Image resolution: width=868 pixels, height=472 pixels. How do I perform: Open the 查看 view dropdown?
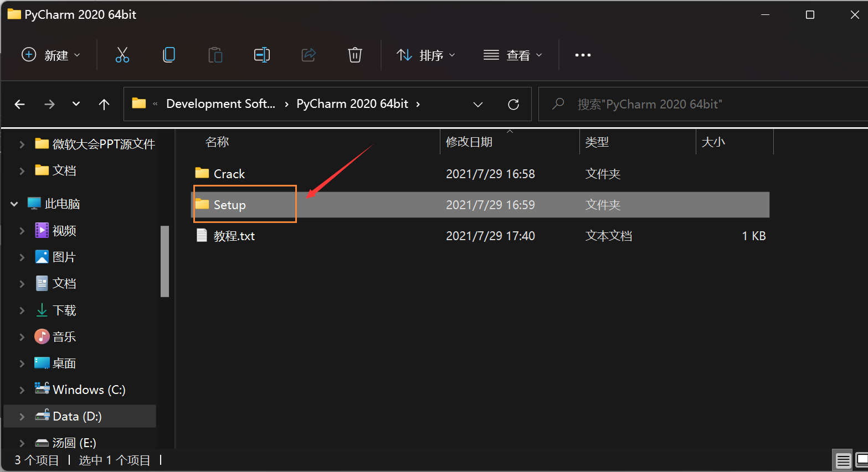tap(513, 55)
